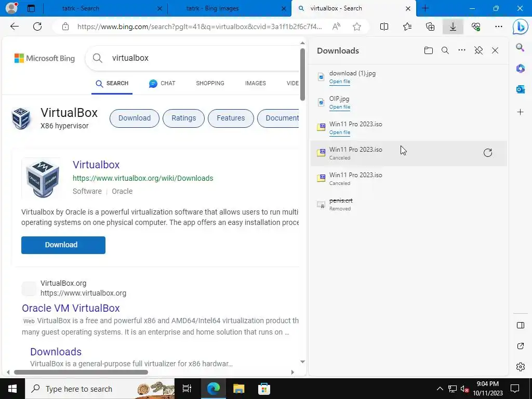The width and height of the screenshot is (532, 399).
Task: Switch to 'tatrk - Bing images' tab
Action: [229, 8]
